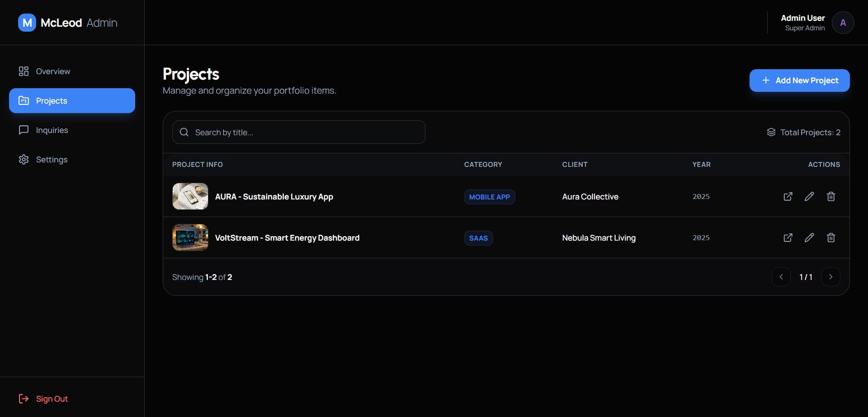Open external link for AURA project
The height and width of the screenshot is (417, 868).
(788, 196)
